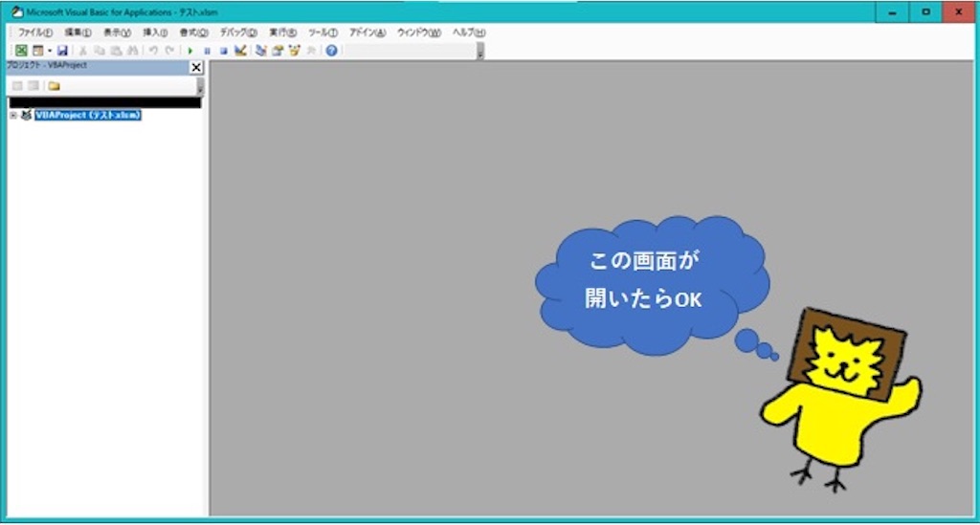Click the View Object icon in project panel
980x525 pixels.
pyautogui.click(x=33, y=85)
